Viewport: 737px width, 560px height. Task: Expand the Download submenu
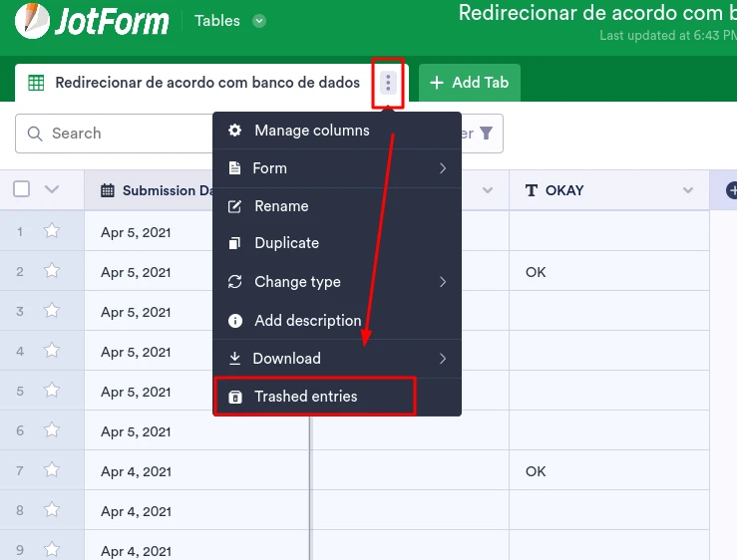point(336,358)
